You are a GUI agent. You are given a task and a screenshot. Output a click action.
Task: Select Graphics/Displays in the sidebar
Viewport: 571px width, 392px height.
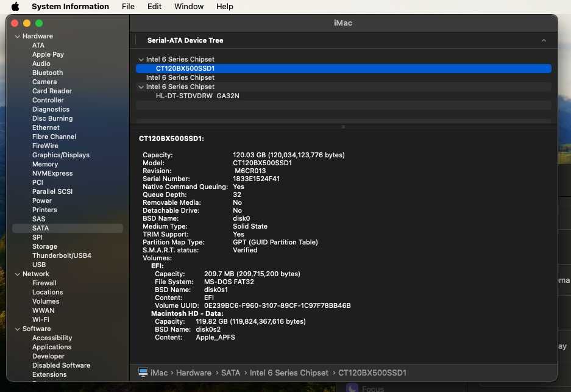tap(61, 155)
